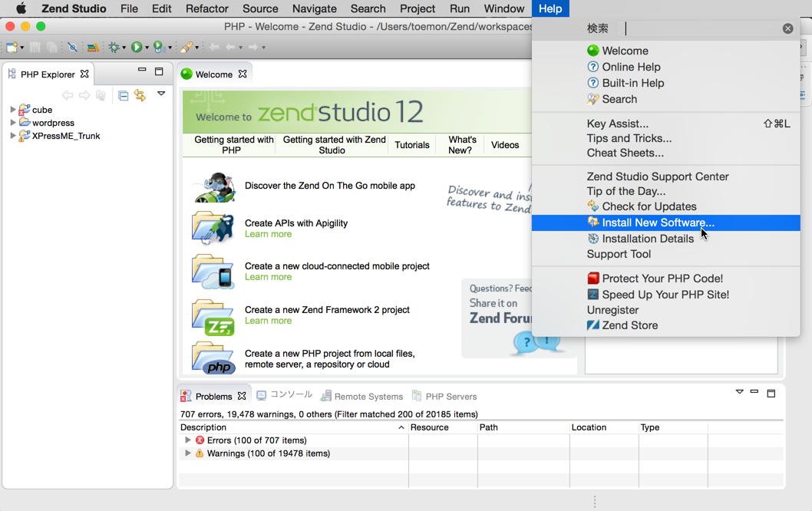Screen dimensions: 812x511
Task: Open the New wizard dropdown arrow
Action: pyautogui.click(x=21, y=48)
